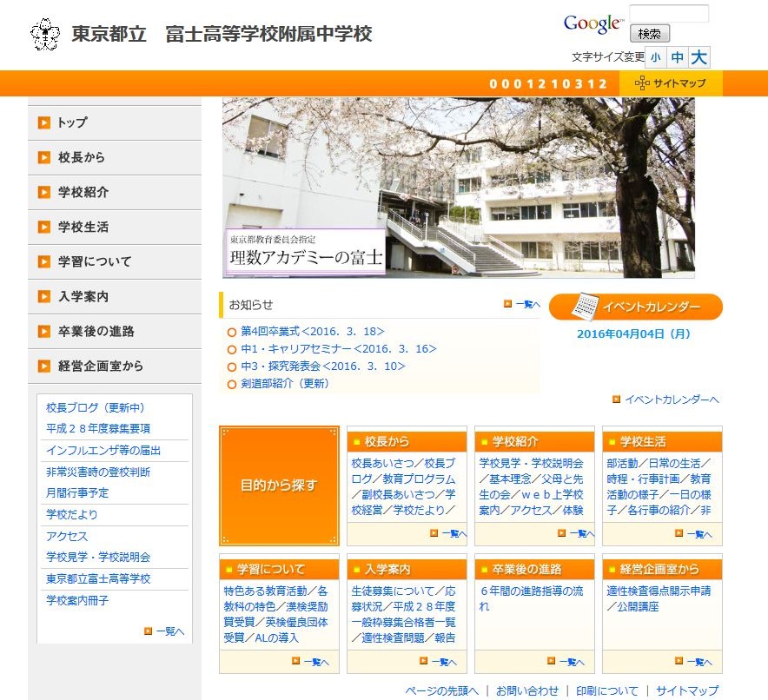
Task: Click the orange 目的から探す panel
Action: click(279, 485)
